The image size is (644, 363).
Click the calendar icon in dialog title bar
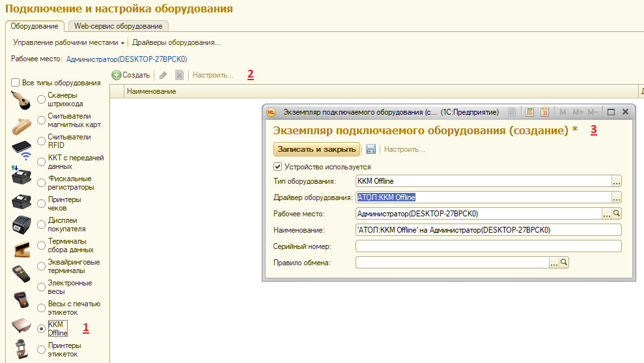pyautogui.click(x=544, y=112)
